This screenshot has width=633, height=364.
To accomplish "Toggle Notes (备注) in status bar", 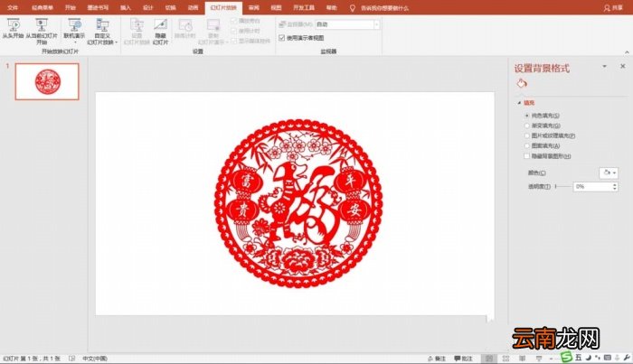I will click(x=437, y=359).
